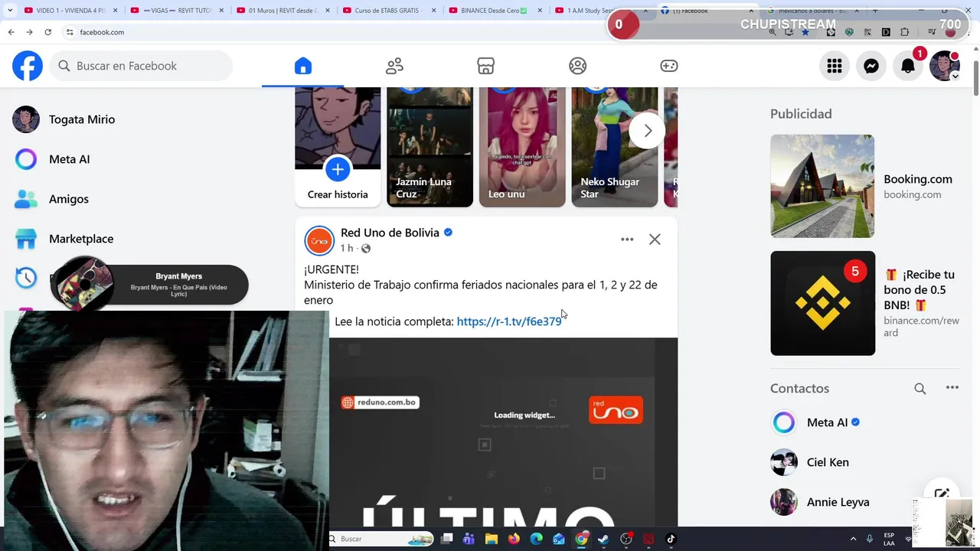Close the Curso de ETABS tab
This screenshot has width=980, height=551.
pos(433,11)
